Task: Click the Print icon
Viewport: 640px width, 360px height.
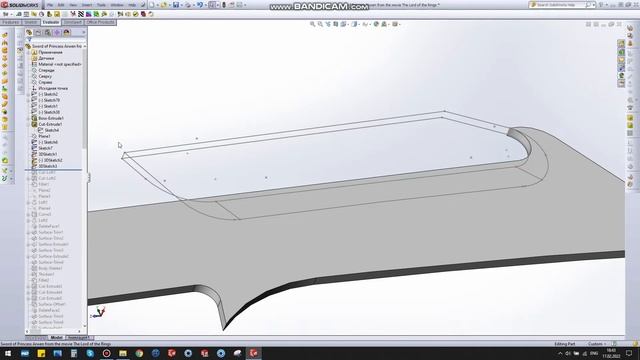Action: (x=188, y=5)
